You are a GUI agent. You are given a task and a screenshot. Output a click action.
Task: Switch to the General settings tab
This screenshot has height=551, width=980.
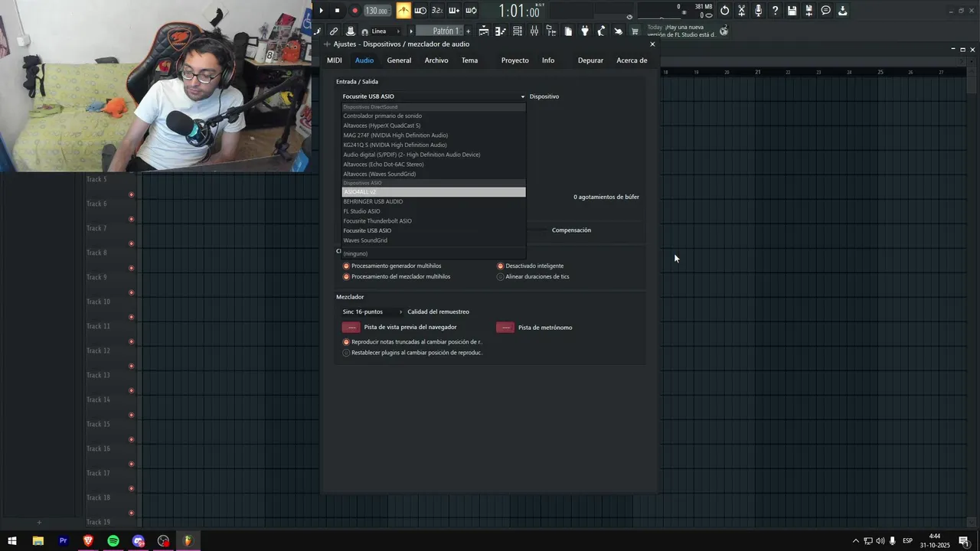pos(399,60)
